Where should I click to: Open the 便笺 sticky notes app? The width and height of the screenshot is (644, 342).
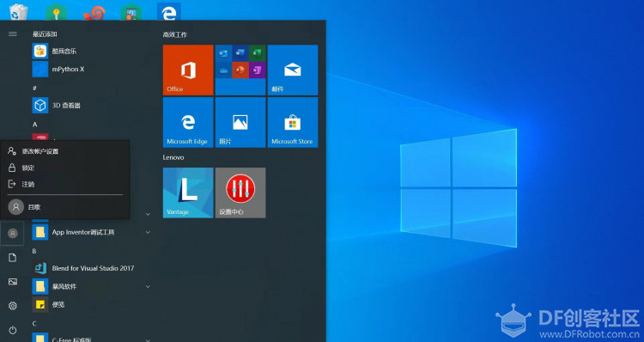click(92, 304)
